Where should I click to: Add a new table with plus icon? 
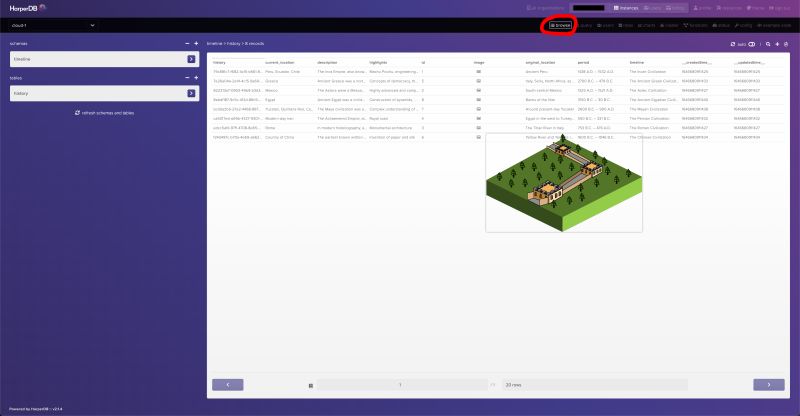(196, 78)
